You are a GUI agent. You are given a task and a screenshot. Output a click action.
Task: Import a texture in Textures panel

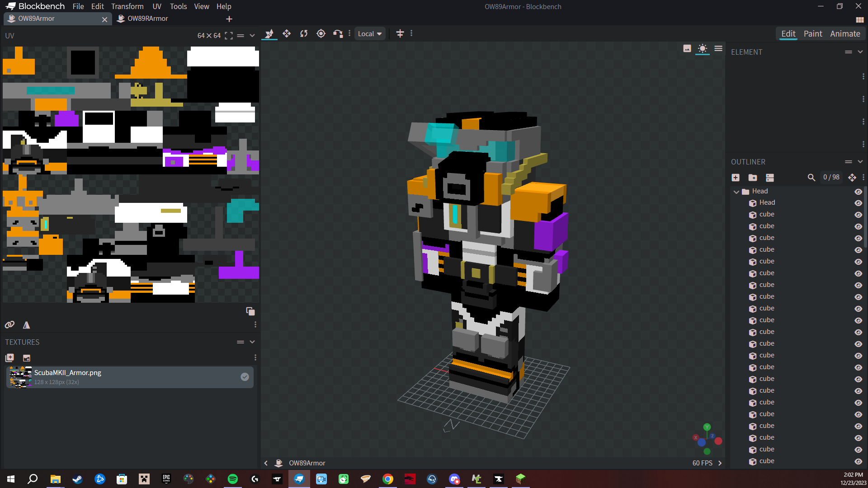click(9, 358)
